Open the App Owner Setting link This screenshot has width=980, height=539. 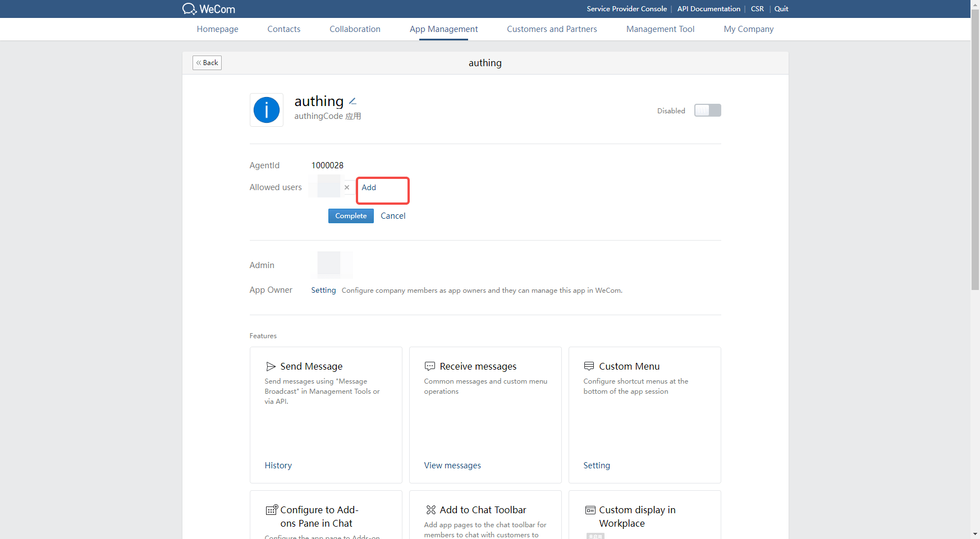[323, 291]
